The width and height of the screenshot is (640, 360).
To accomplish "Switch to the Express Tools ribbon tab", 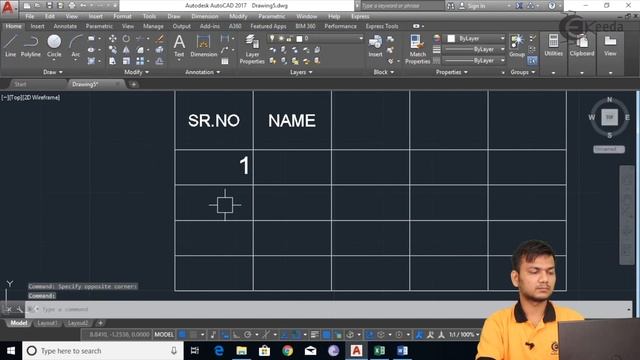I will click(382, 26).
